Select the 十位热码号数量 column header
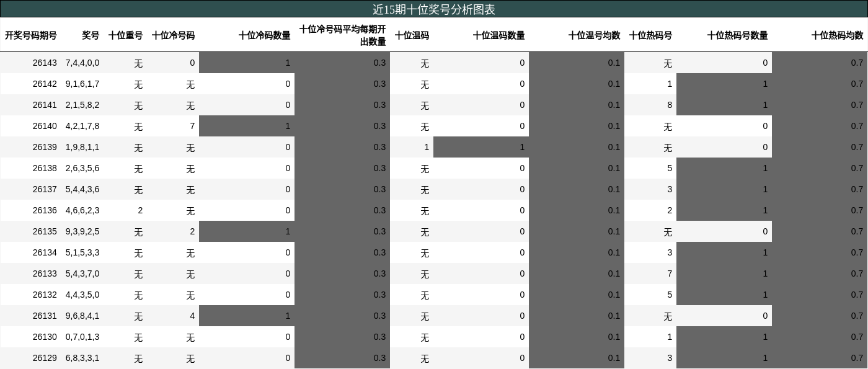868x369 pixels. (737, 35)
